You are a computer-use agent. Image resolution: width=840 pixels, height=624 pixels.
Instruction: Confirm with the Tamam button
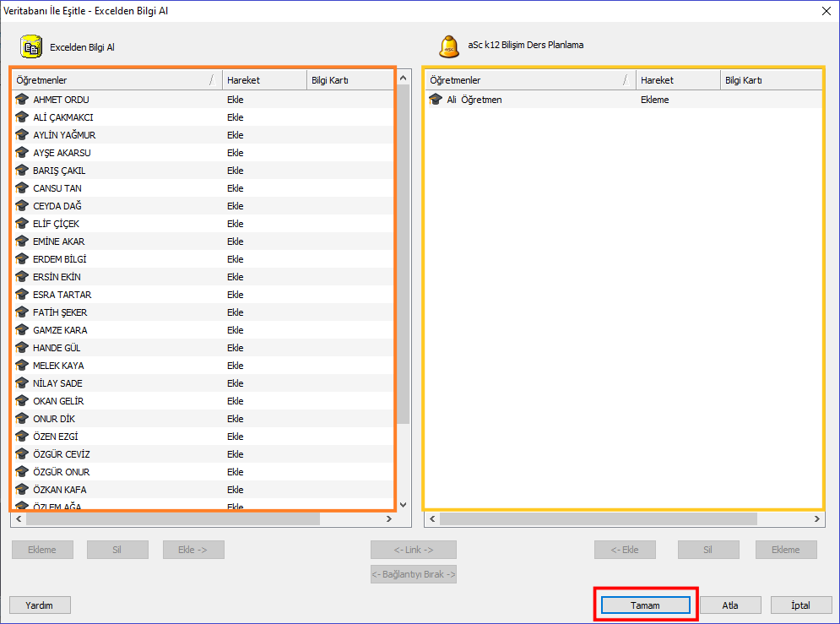click(x=646, y=605)
